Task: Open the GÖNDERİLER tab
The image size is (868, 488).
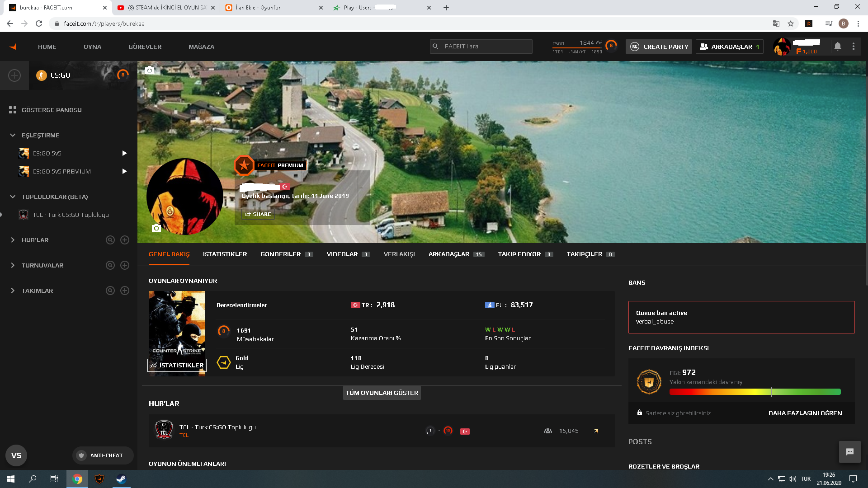Action: pos(286,254)
